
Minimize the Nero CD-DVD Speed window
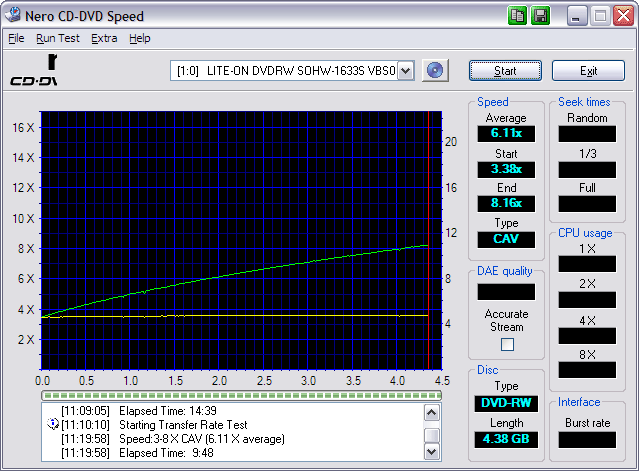click(576, 16)
